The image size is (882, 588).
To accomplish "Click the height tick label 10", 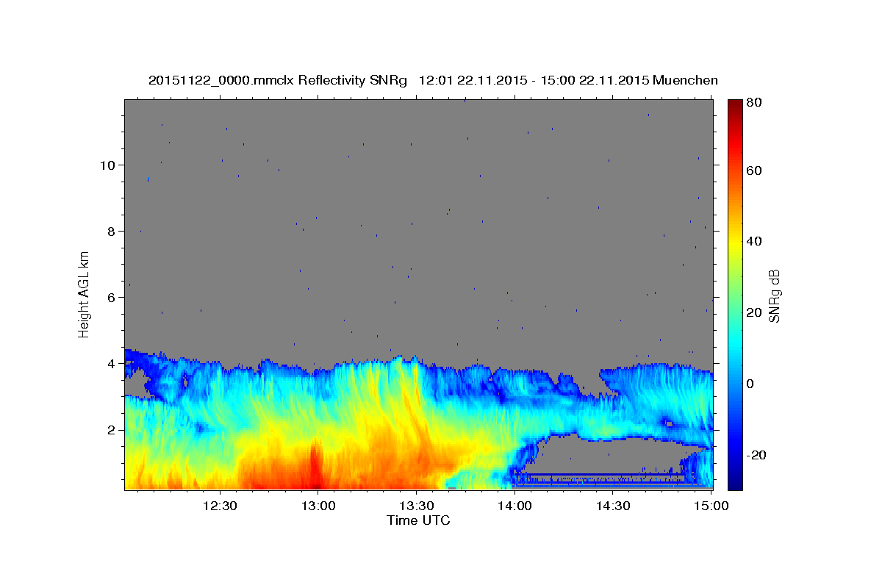I will click(107, 165).
